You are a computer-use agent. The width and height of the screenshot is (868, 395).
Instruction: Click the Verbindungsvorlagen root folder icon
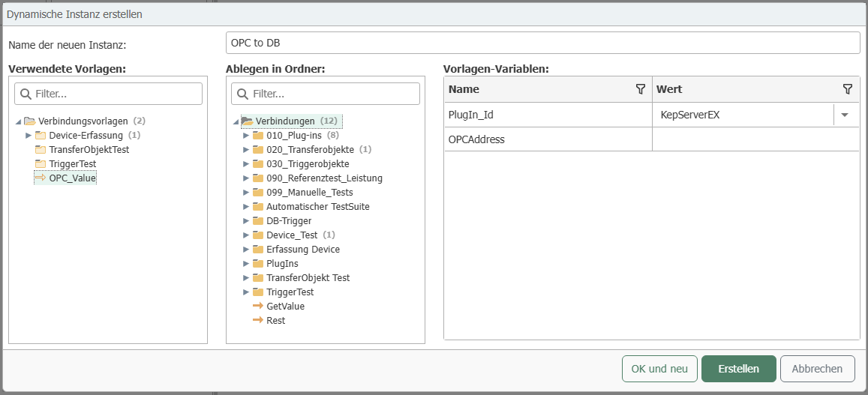(30, 121)
